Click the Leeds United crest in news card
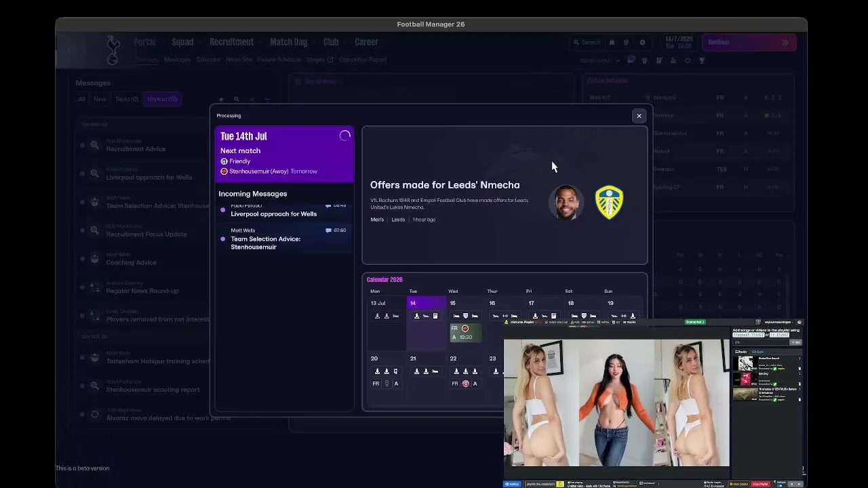 coord(609,202)
